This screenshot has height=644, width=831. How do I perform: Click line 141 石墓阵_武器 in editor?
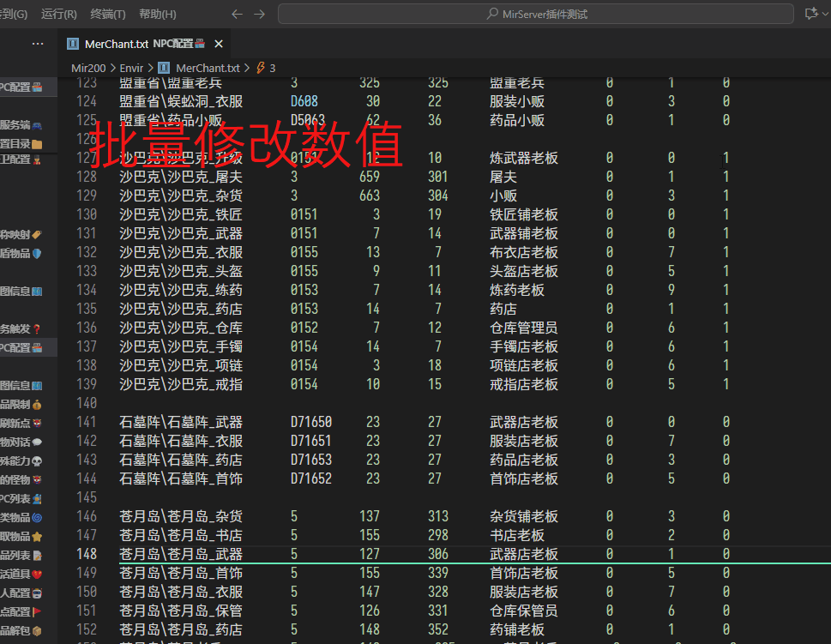click(x=181, y=422)
